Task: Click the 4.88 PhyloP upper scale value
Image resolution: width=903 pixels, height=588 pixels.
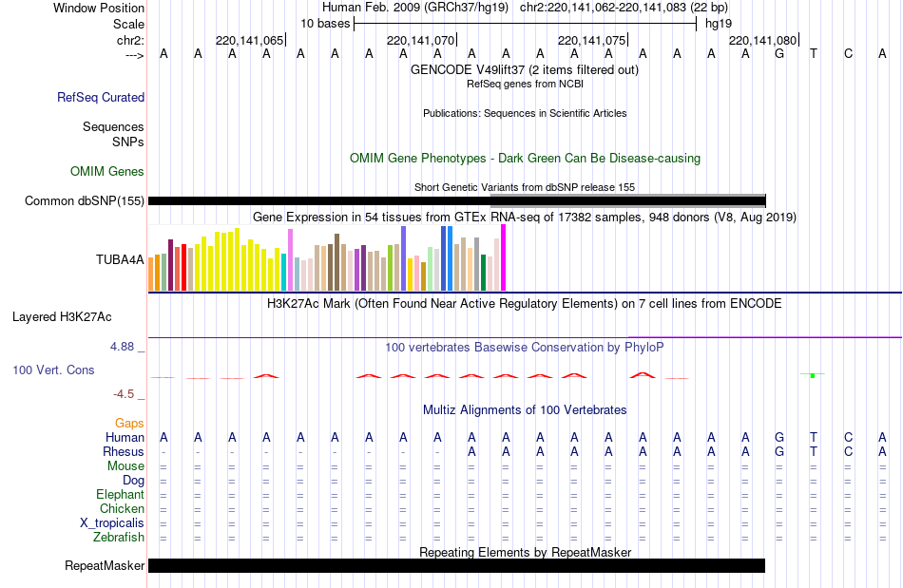Action: 122,347
